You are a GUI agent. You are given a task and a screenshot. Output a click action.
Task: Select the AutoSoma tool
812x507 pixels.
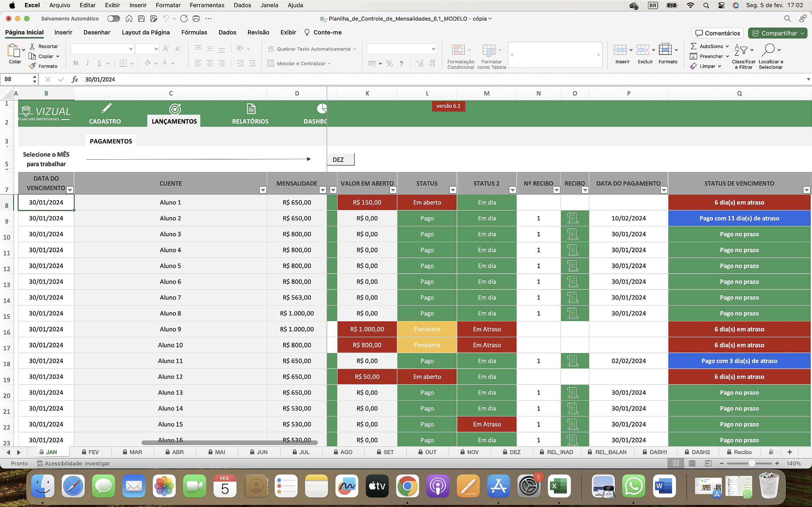point(709,46)
